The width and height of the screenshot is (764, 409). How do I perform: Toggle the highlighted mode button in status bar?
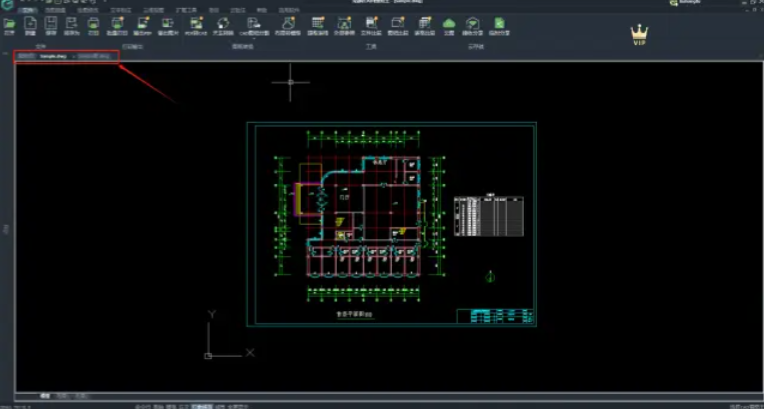coord(201,406)
